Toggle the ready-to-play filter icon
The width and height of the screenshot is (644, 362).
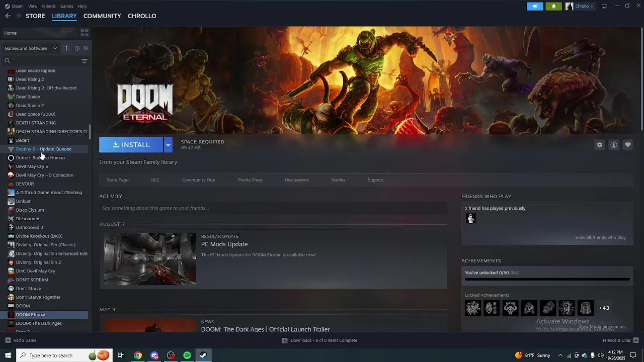pyautogui.click(x=86, y=48)
